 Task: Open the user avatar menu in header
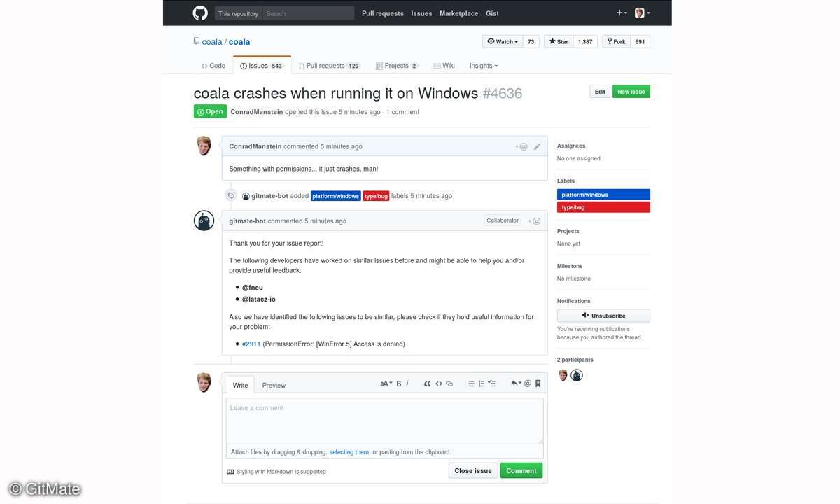pos(642,13)
